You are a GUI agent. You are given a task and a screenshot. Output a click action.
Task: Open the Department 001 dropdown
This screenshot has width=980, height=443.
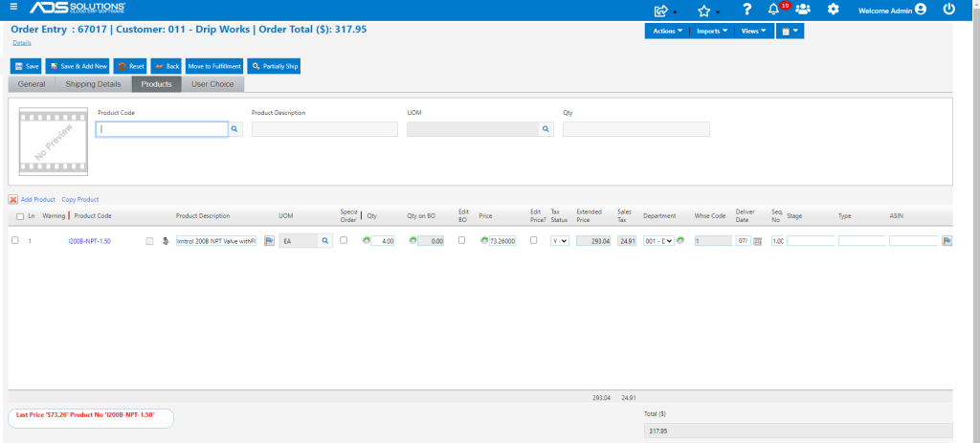pos(658,241)
